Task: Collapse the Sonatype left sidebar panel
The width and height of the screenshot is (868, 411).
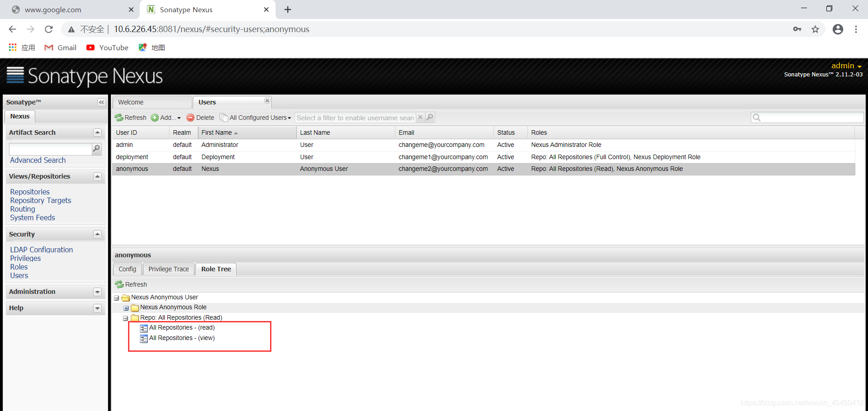Action: 101,102
